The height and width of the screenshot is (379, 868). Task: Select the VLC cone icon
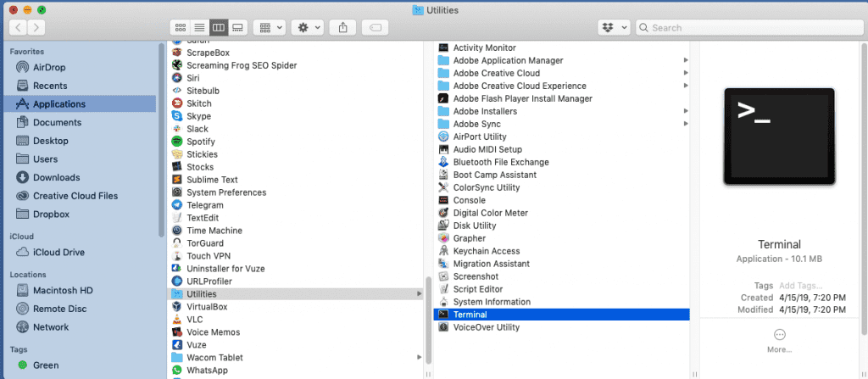[x=177, y=319]
